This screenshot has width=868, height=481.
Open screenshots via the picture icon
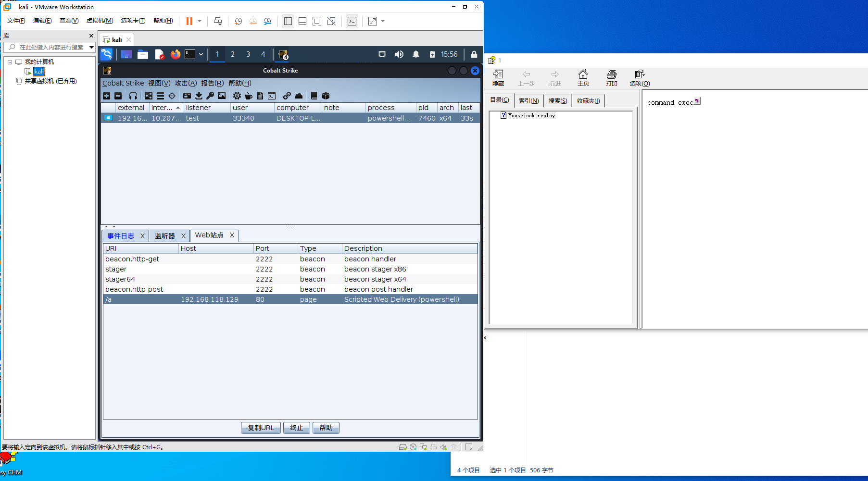pos(222,96)
